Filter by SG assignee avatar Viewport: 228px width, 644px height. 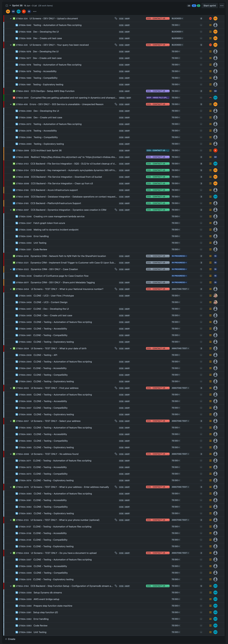(x=8, y=11)
